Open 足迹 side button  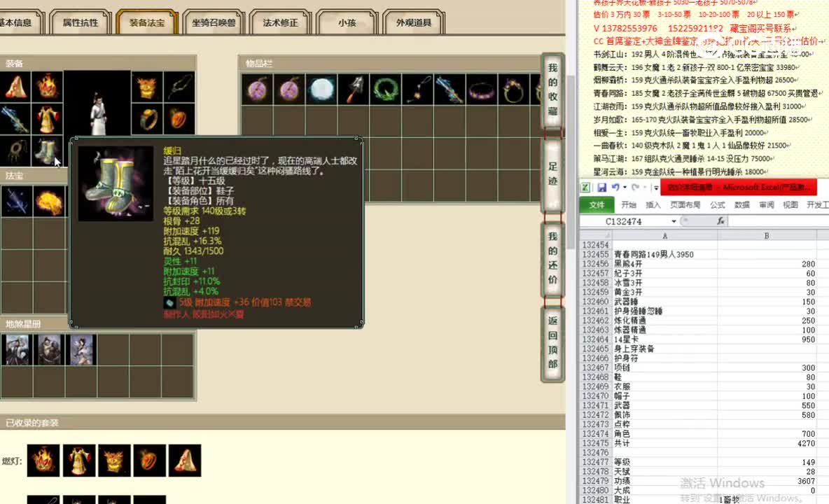552,174
